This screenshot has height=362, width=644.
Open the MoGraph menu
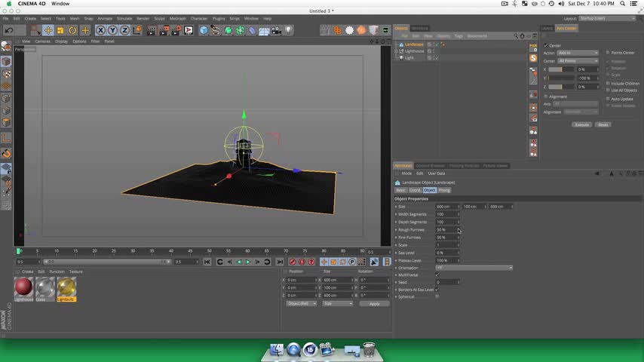tap(176, 18)
